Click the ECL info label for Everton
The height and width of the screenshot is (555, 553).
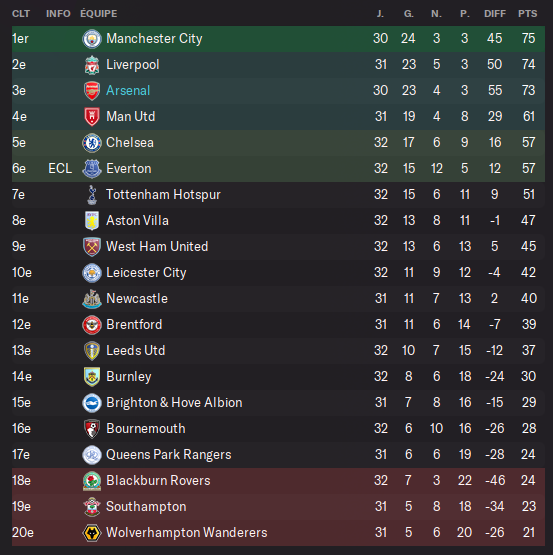click(x=60, y=168)
